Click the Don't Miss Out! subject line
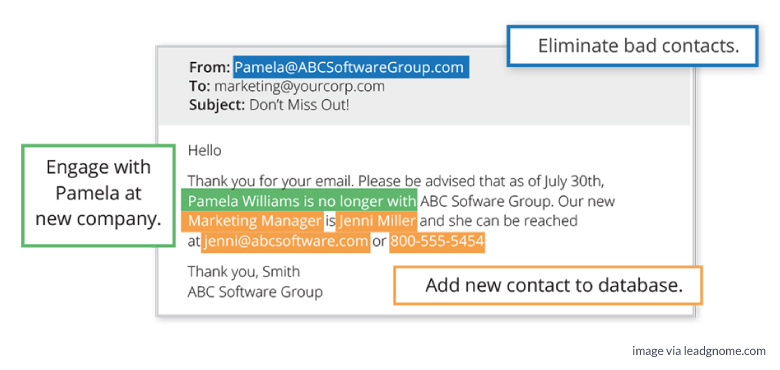This screenshot has width=780, height=370. 299,105
